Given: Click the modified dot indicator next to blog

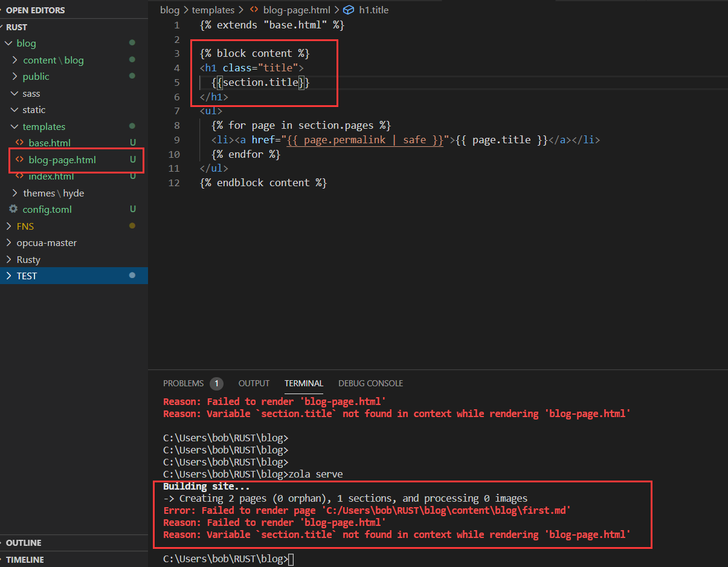Looking at the screenshot, I should pyautogui.click(x=132, y=43).
